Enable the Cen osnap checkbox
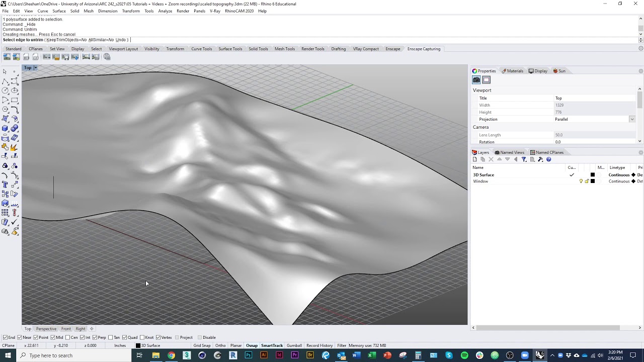The image size is (644, 362). [x=67, y=337]
